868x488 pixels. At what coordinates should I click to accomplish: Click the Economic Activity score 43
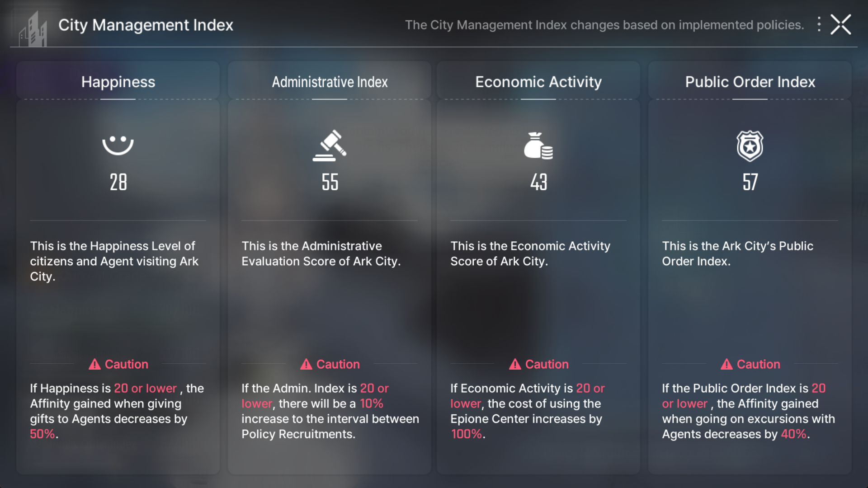[538, 182]
